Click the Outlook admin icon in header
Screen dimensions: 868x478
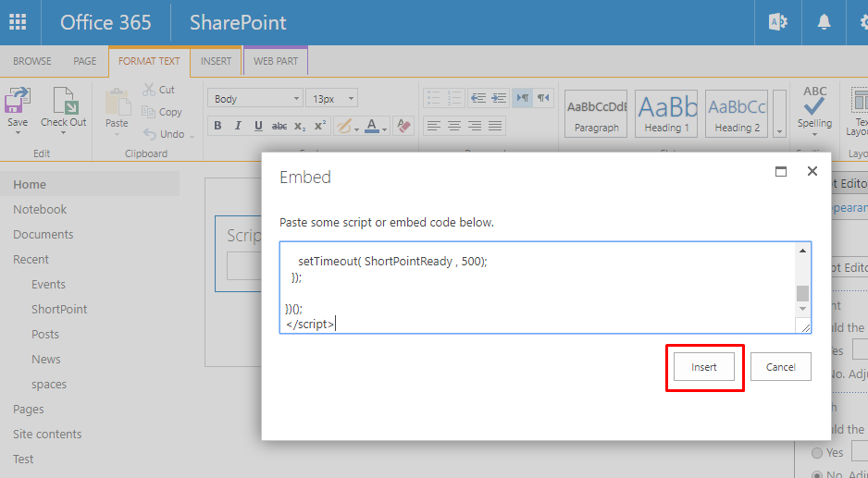(777, 22)
